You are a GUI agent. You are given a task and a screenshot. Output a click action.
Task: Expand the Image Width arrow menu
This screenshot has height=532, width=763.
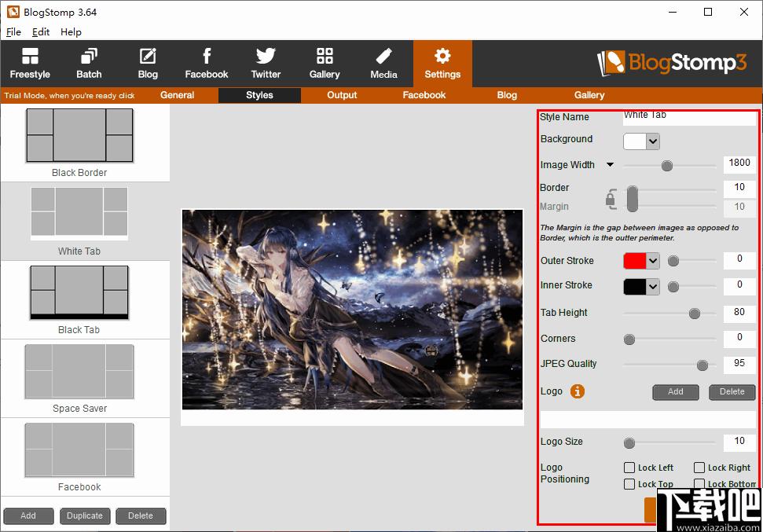[x=611, y=164]
